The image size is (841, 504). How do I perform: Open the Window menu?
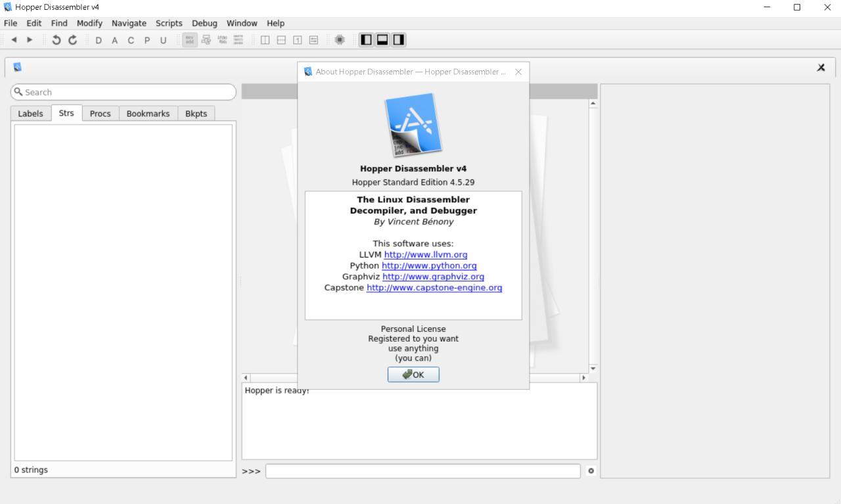(242, 23)
